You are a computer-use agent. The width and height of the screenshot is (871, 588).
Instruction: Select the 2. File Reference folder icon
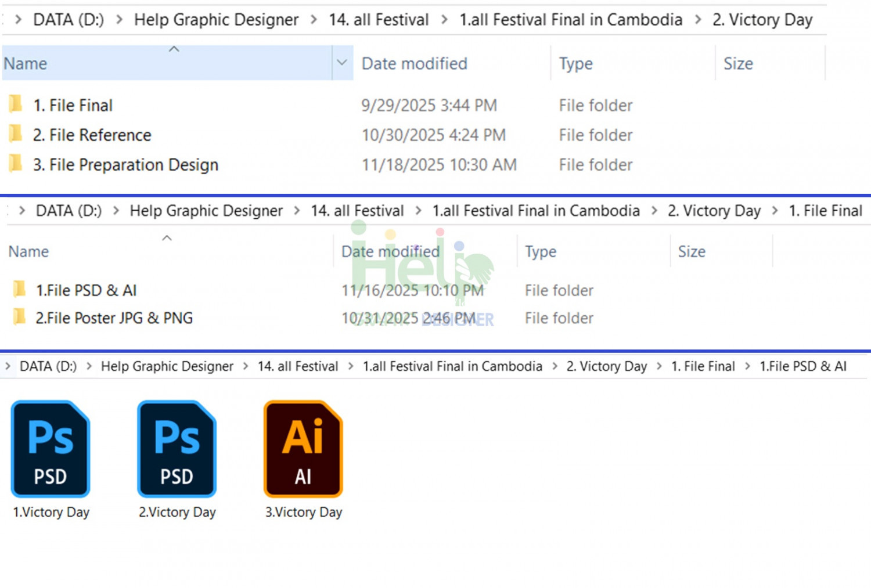pyautogui.click(x=16, y=134)
